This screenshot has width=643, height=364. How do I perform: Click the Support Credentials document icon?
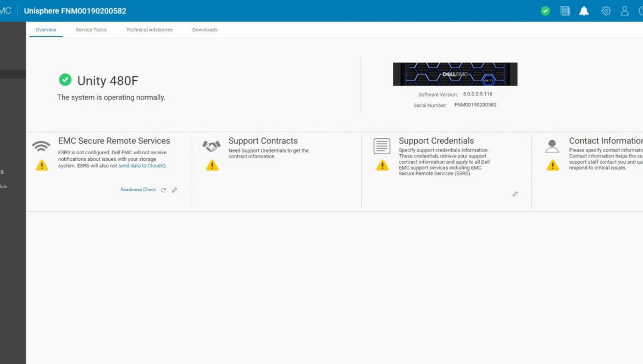(x=382, y=146)
